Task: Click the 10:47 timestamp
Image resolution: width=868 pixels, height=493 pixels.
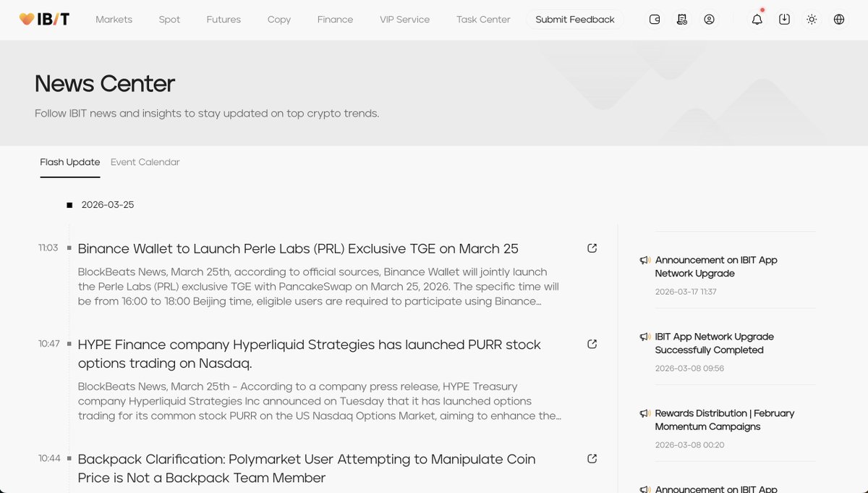Action: point(48,343)
